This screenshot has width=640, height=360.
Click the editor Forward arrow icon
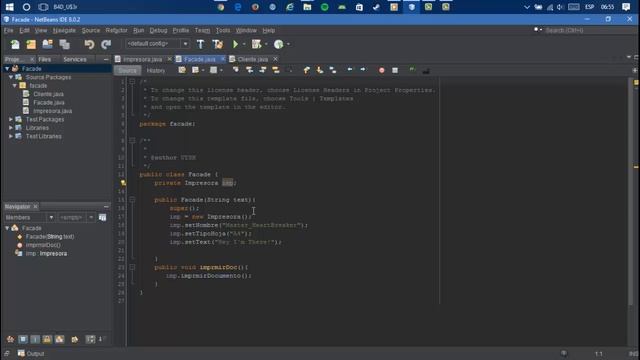pos(363,70)
